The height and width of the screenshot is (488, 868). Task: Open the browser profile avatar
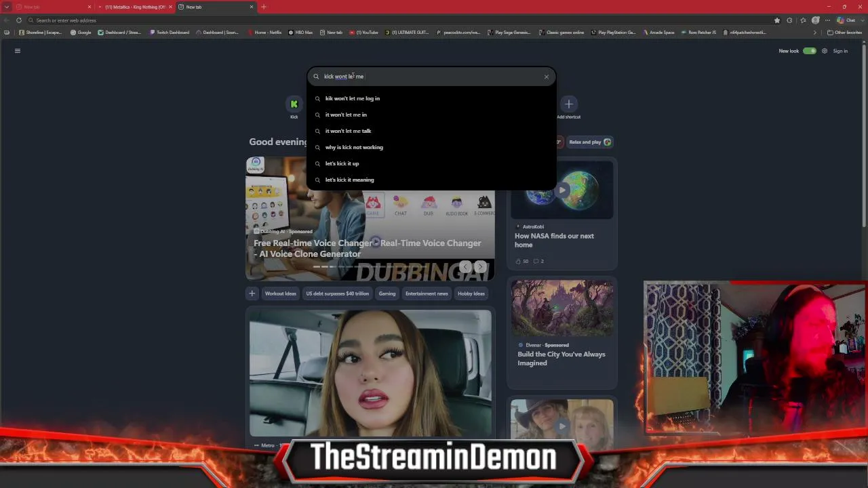tap(815, 20)
